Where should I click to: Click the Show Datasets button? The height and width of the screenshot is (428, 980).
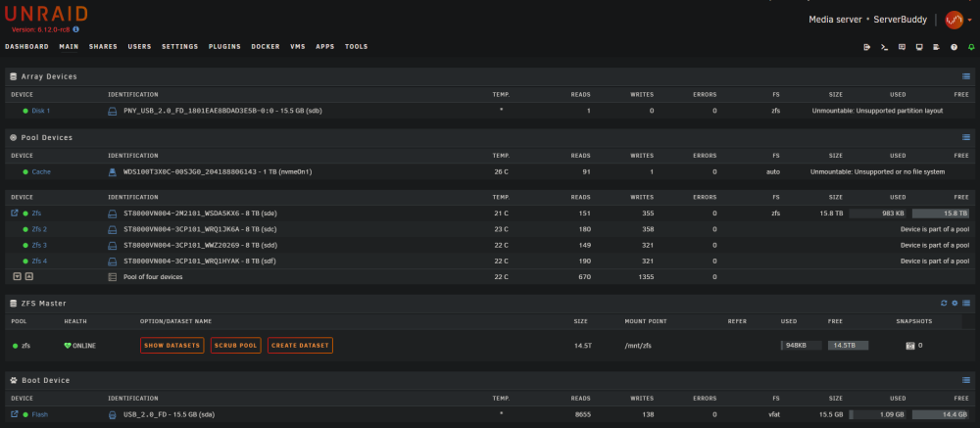[x=171, y=346]
